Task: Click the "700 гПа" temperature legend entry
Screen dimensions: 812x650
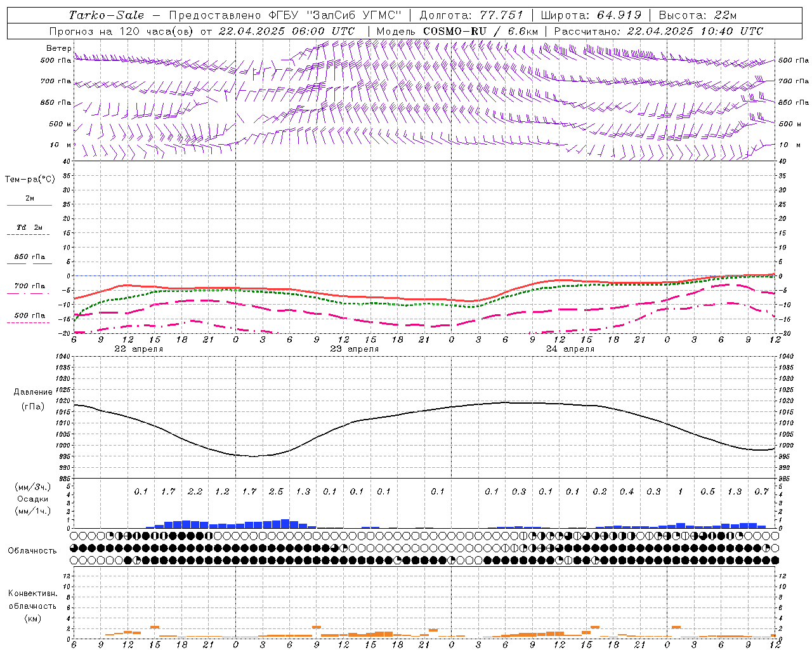Action: pos(30,286)
